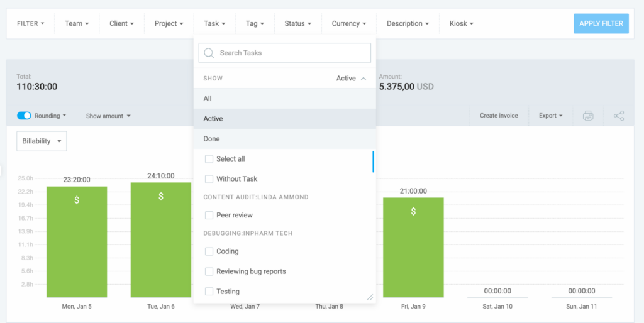The height and width of the screenshot is (323, 644).
Task: Click the magnifier icon in Search Tasks
Action: coord(209,53)
